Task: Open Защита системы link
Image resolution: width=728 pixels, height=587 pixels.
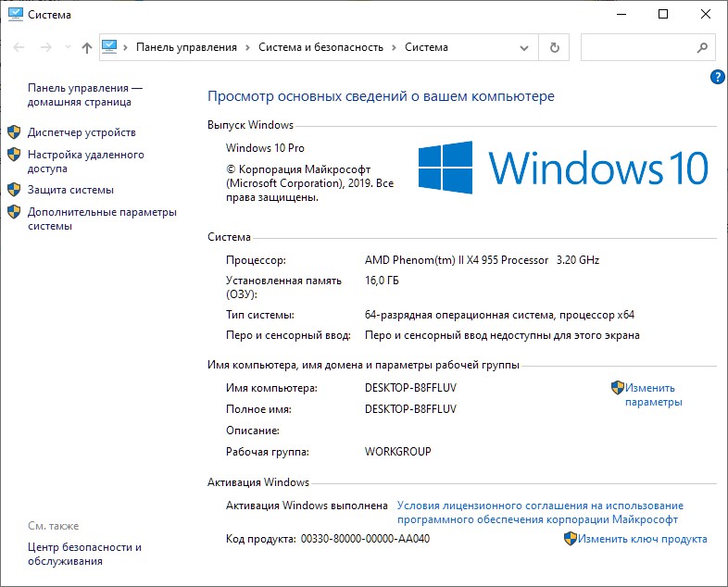Action: pyautogui.click(x=70, y=190)
